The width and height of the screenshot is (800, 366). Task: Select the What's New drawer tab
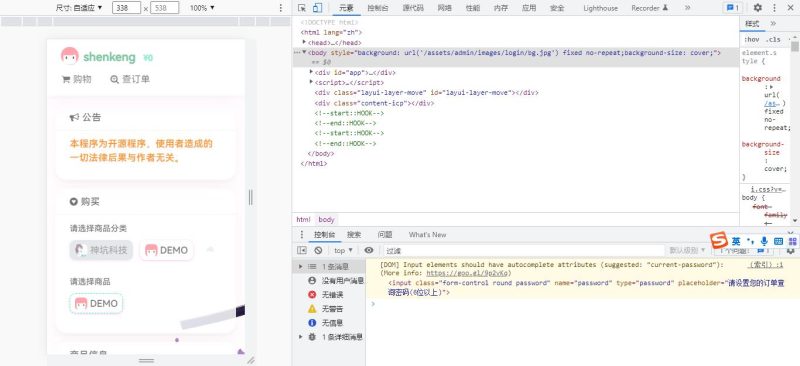point(427,235)
